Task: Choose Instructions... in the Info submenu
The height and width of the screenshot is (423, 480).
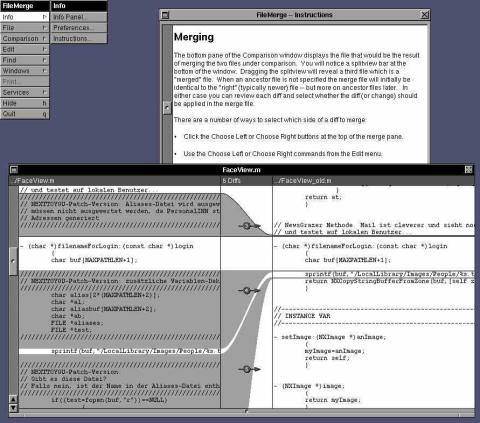Action: (79, 38)
